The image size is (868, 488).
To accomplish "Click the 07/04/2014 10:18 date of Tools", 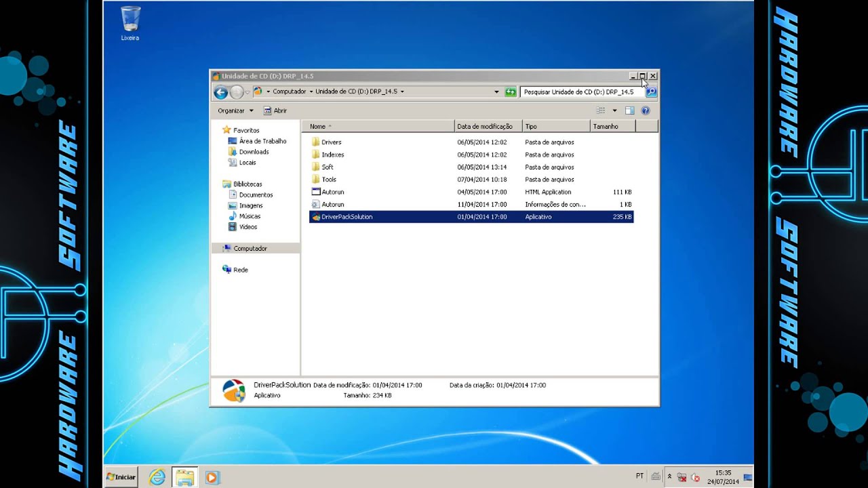I will coord(482,180).
